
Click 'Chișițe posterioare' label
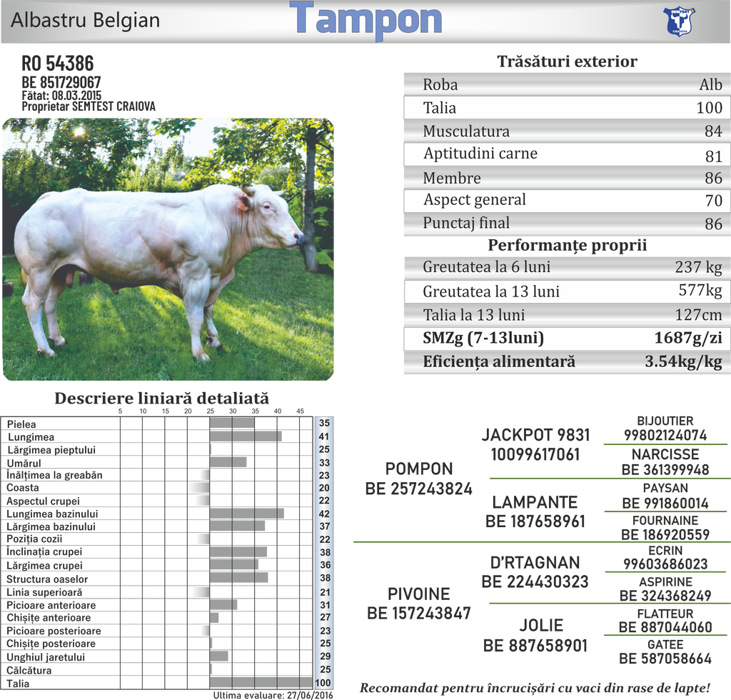click(x=51, y=644)
